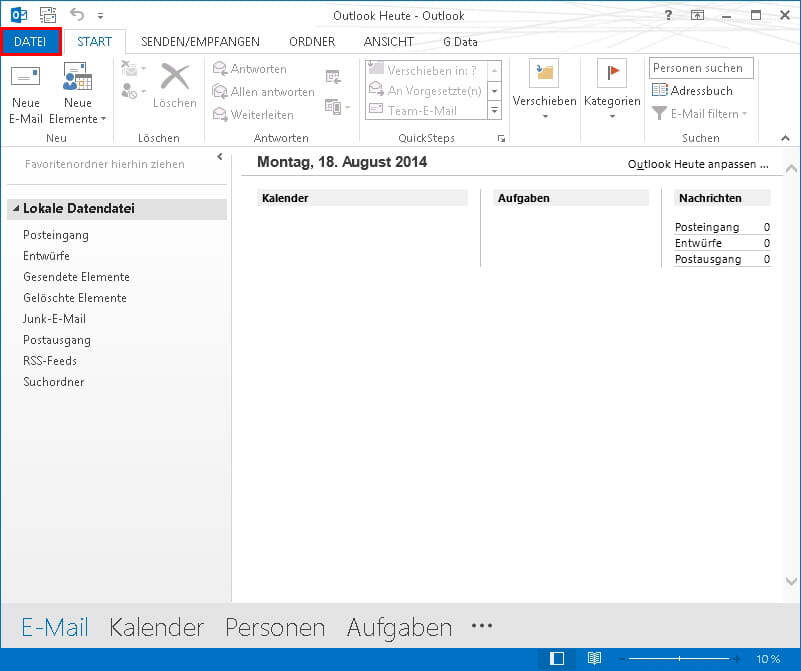
Task: Switch to the START tab
Action: point(95,41)
